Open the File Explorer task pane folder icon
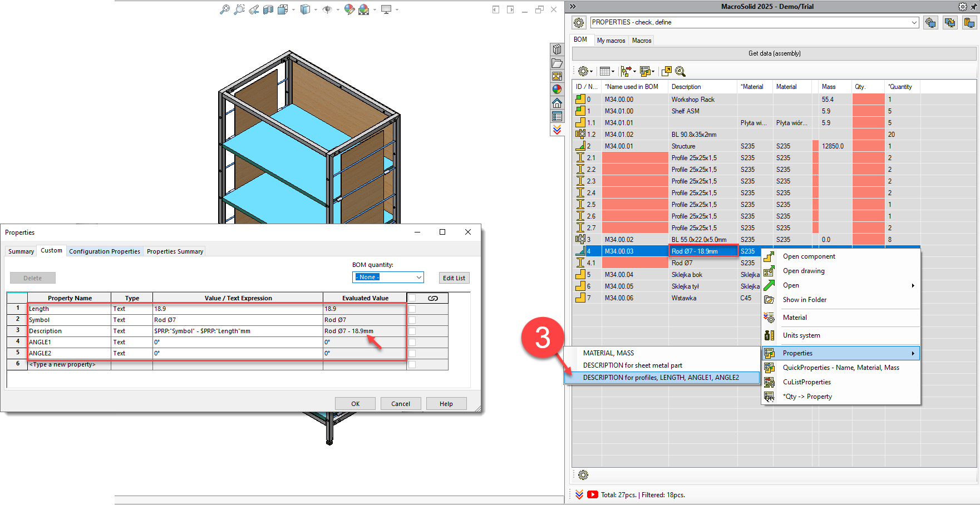 pos(557,63)
